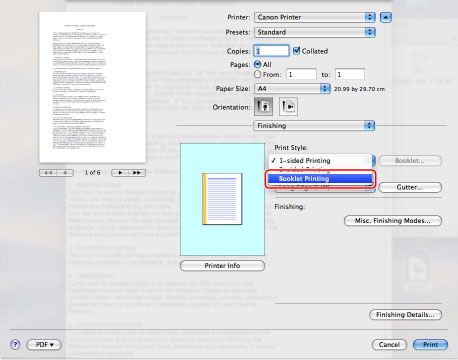
Task: Expand the Paper Size A4 dropdown
Action: (292, 89)
